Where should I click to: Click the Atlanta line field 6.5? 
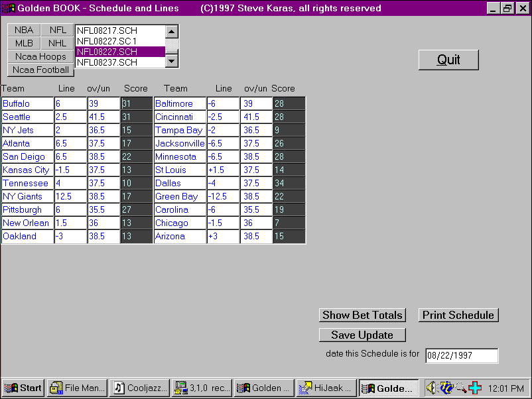(x=70, y=143)
